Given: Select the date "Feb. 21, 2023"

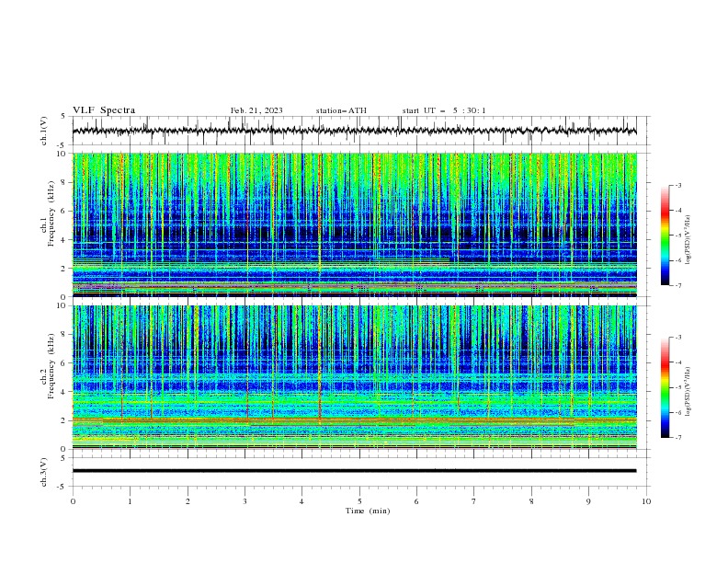Looking at the screenshot, I should 256,110.
